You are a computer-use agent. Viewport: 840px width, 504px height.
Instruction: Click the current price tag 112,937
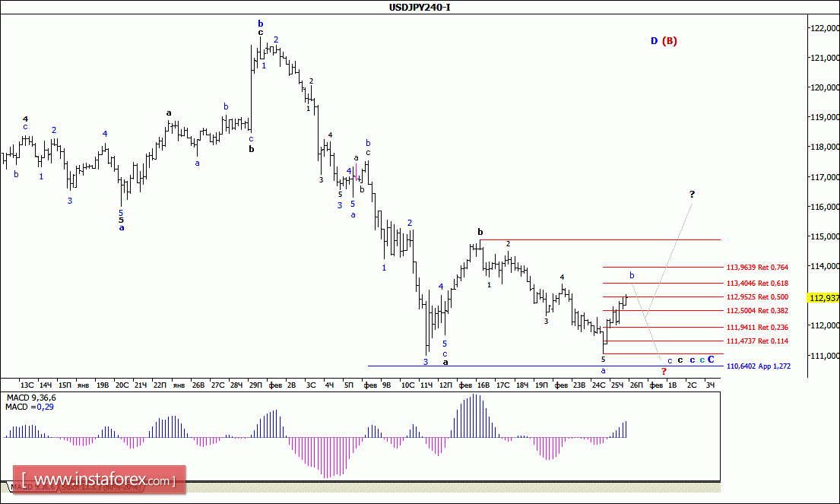click(x=823, y=298)
